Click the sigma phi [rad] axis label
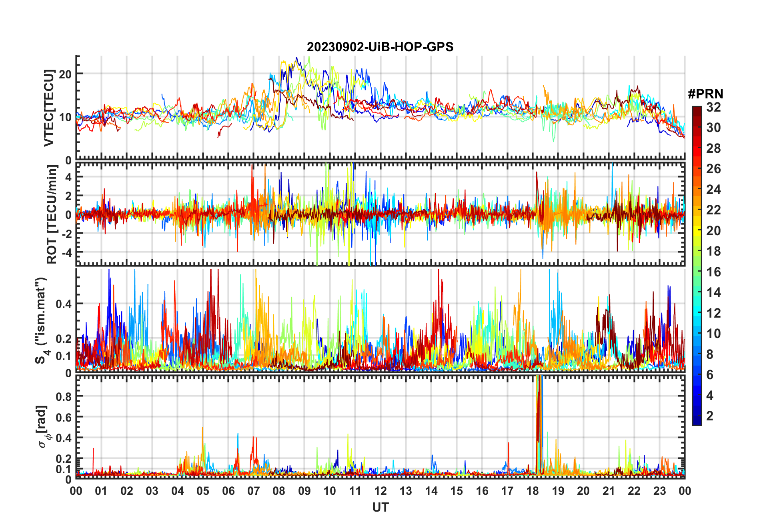This screenshot has width=761, height=532. (x=43, y=427)
